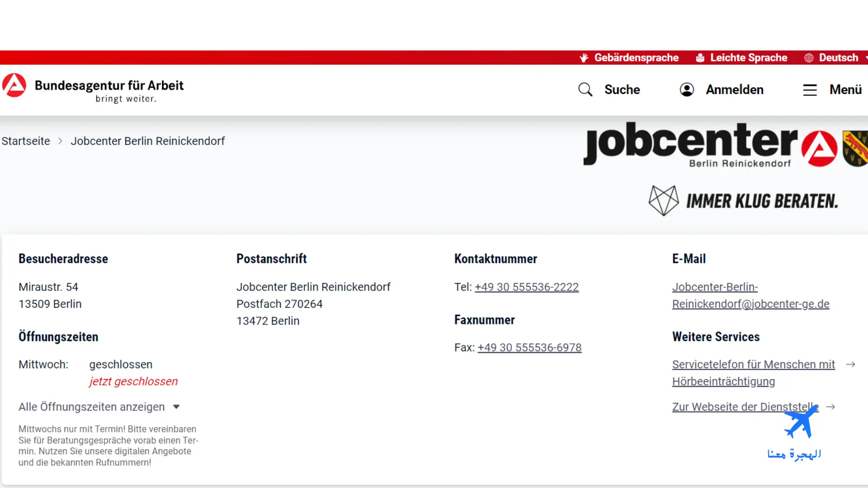Click arrow next to Zur Webseite der Dienststelle

830,407
